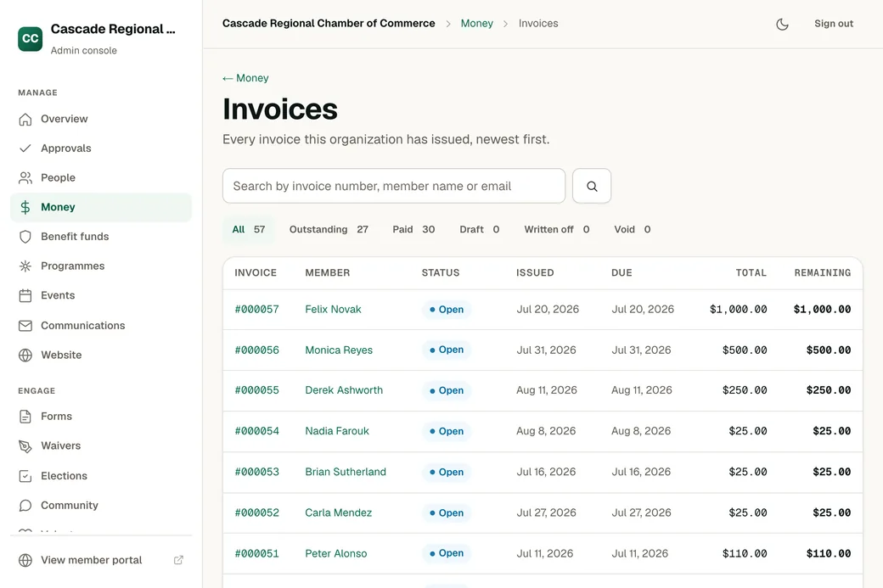This screenshot has width=883, height=588.
Task: Open invoice #000052
Action: coord(256,512)
